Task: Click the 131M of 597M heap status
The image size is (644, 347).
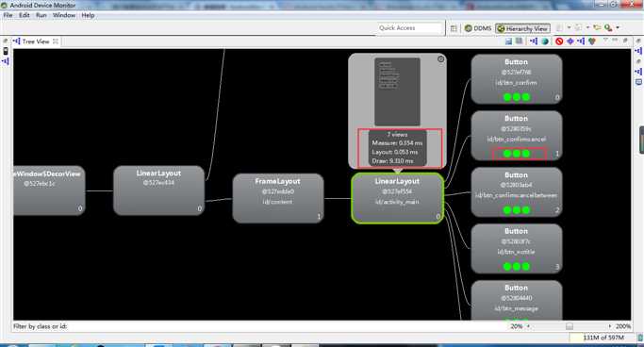Action: point(603,338)
